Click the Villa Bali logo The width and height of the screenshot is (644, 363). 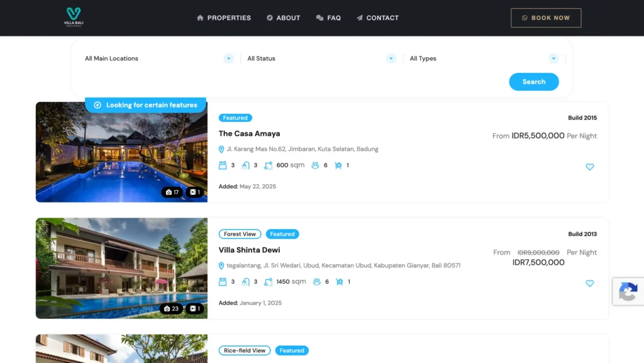pos(74,17)
